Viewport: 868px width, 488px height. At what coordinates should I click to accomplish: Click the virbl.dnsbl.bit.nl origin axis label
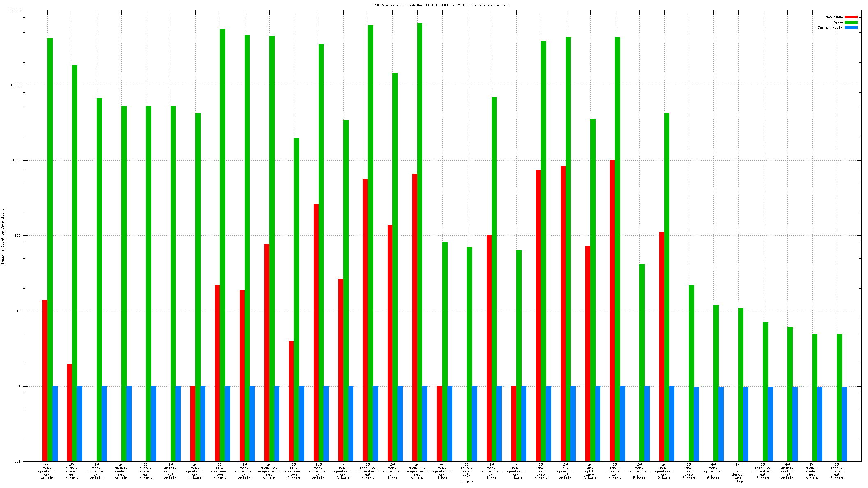coord(467,473)
